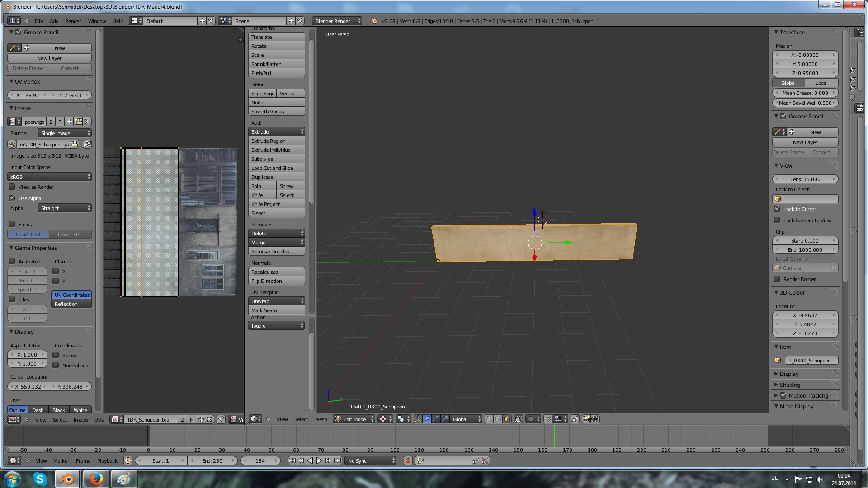The height and width of the screenshot is (488, 868).
Task: Click the auto keyframe record button
Action: (x=408, y=461)
